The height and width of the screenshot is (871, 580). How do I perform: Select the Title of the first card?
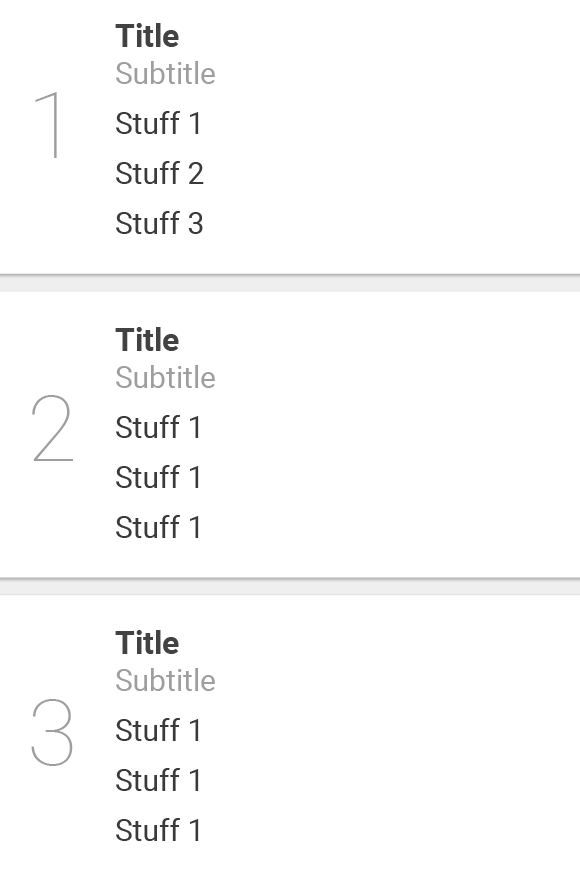pos(147,36)
